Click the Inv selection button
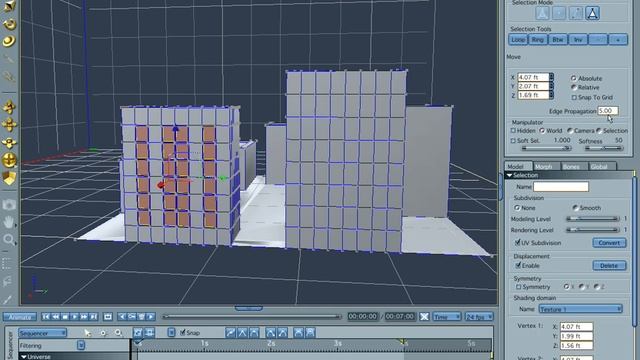Screen dimensions: 640x360 point(578,40)
